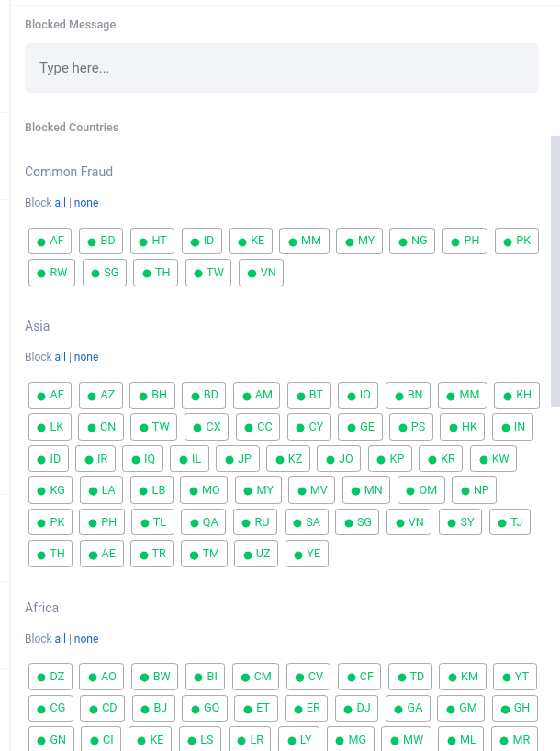Toggle RW in Common Fraud list
The height and width of the screenshot is (751, 560).
pyautogui.click(x=51, y=273)
